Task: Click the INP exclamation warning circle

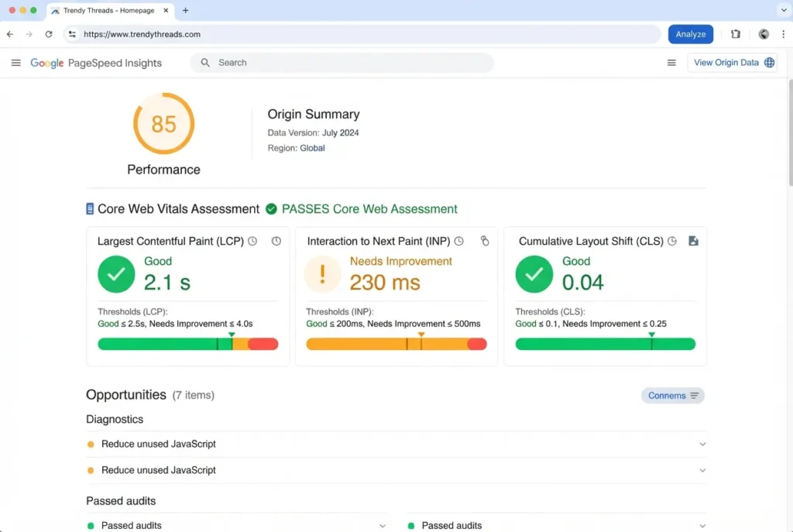Action: pyautogui.click(x=323, y=274)
